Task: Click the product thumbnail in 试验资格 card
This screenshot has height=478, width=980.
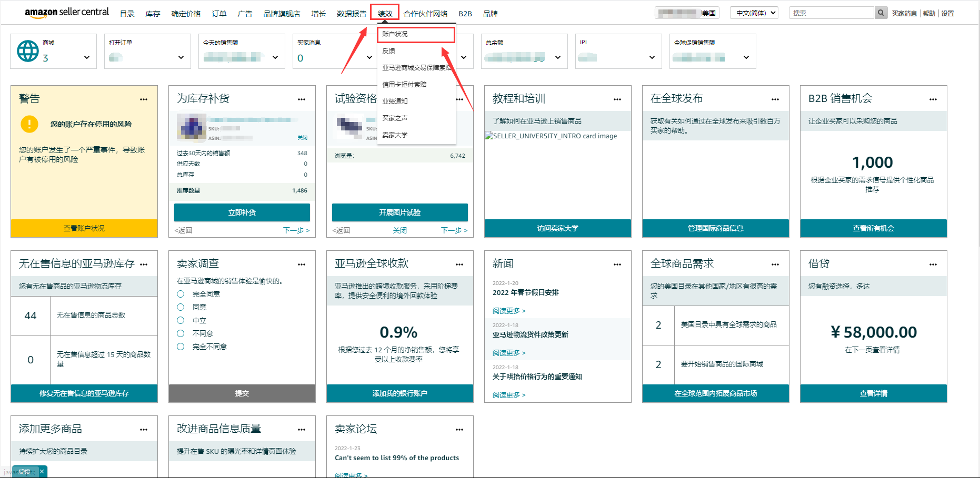Action: click(x=349, y=126)
